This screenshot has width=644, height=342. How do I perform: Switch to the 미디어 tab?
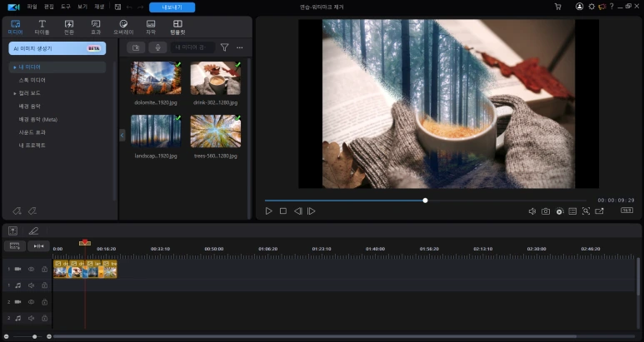(15, 27)
